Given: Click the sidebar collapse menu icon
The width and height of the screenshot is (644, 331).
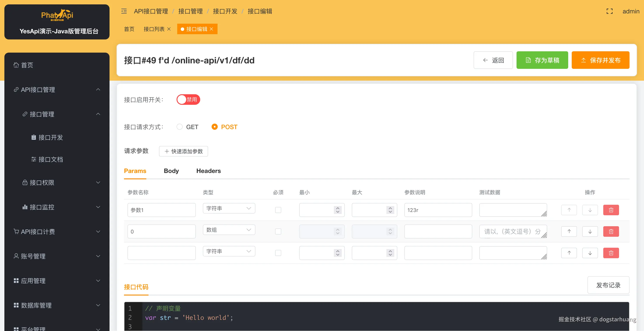Looking at the screenshot, I should [x=124, y=11].
